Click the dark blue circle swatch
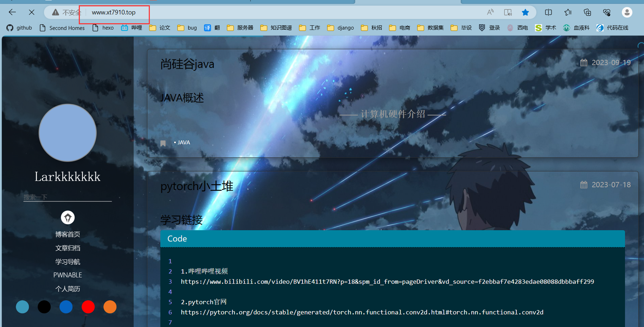 pyautogui.click(x=66, y=307)
